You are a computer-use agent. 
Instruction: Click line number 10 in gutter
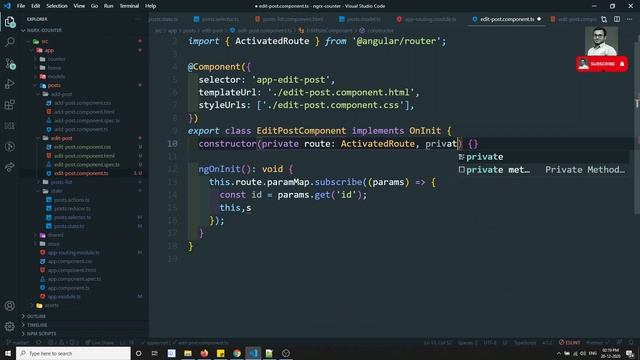tap(173, 144)
